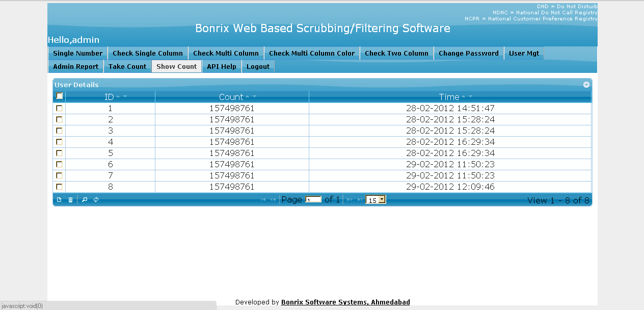
Task: Check the checkbox for row ID 6
Action: 60,164
